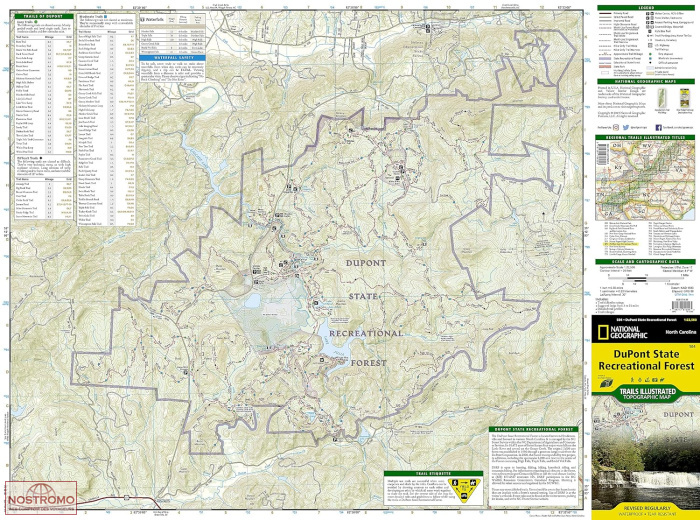Click the DUPONT label on the map
This screenshot has width=700, height=520.
pyautogui.click(x=366, y=263)
